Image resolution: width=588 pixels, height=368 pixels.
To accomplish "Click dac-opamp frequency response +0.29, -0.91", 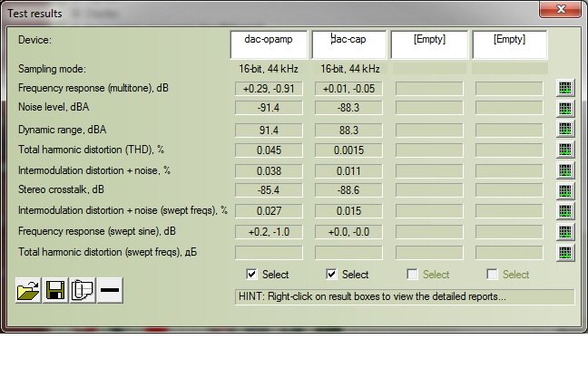I will [x=269, y=89].
